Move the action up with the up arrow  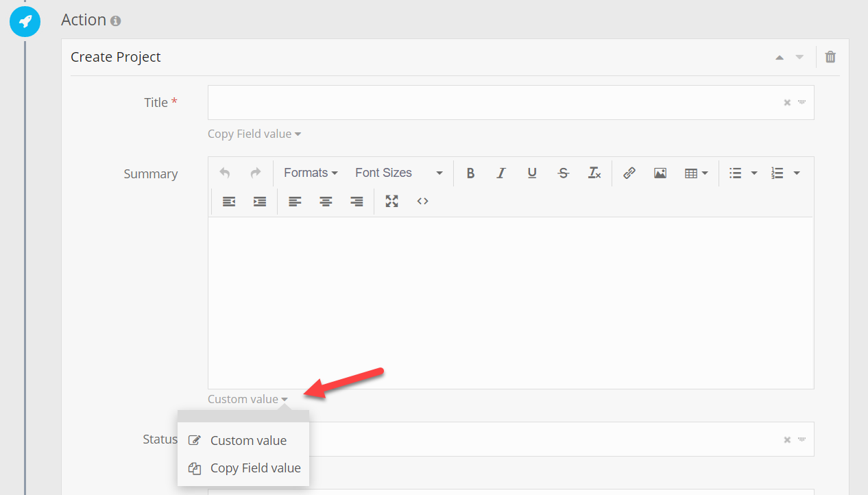point(780,58)
